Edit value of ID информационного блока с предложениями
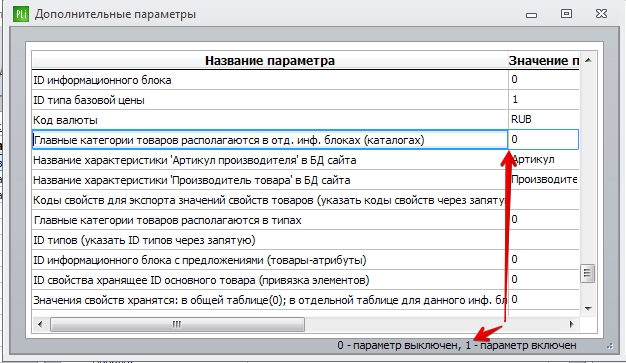The width and height of the screenshot is (626, 363). pos(543,260)
